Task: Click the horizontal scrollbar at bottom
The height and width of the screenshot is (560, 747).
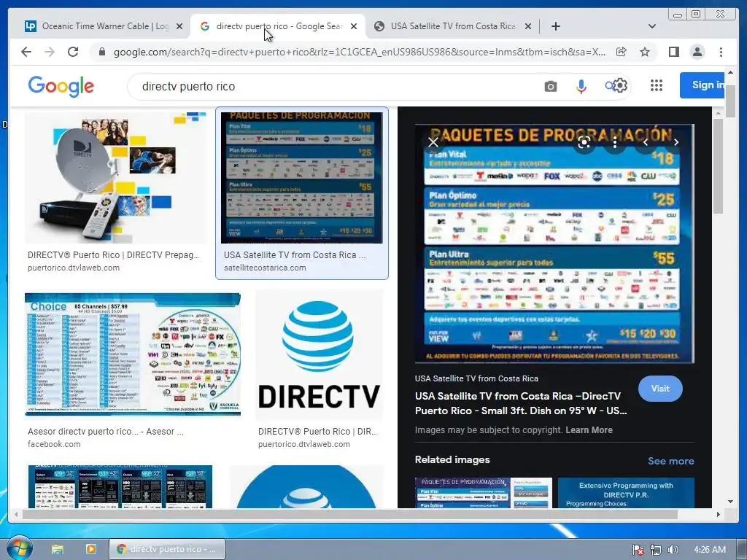Action: coord(350,514)
